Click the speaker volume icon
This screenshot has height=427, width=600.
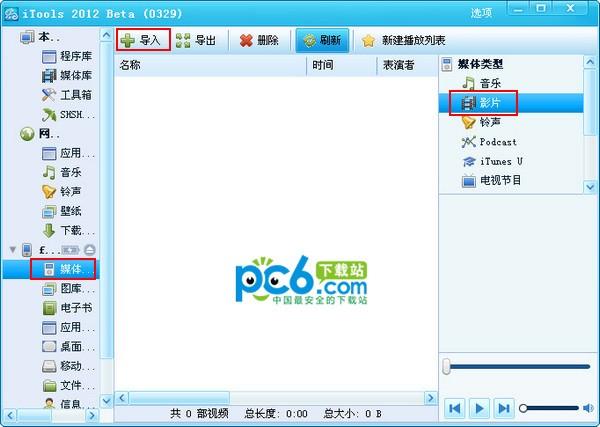pyautogui.click(x=588, y=408)
